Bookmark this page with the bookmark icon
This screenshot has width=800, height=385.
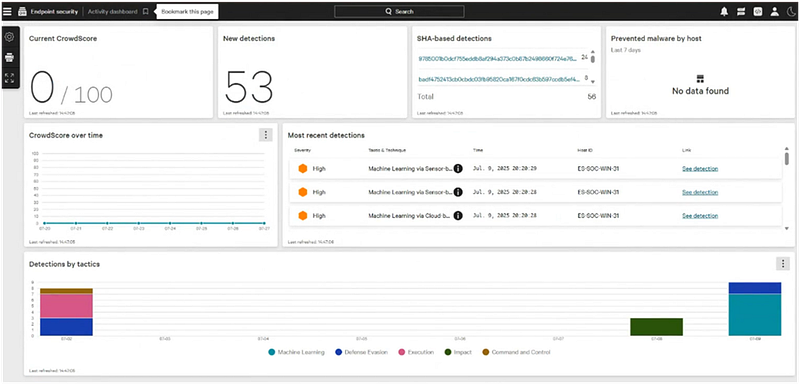145,11
